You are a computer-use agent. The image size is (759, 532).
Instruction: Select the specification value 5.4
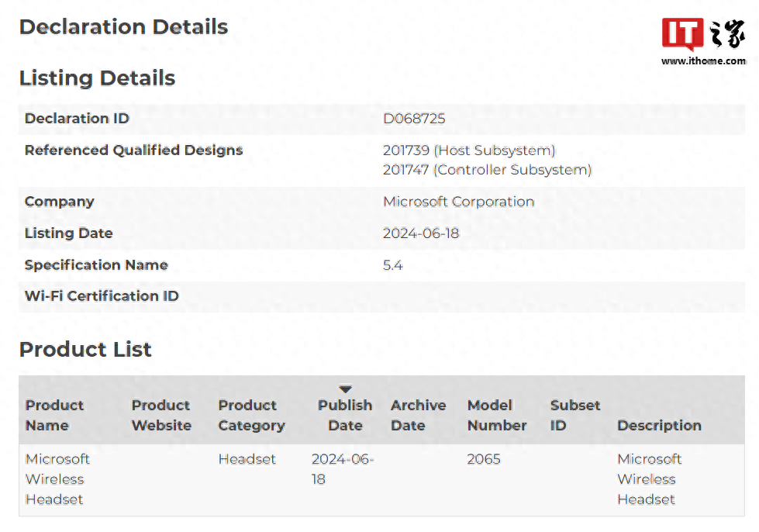click(393, 265)
